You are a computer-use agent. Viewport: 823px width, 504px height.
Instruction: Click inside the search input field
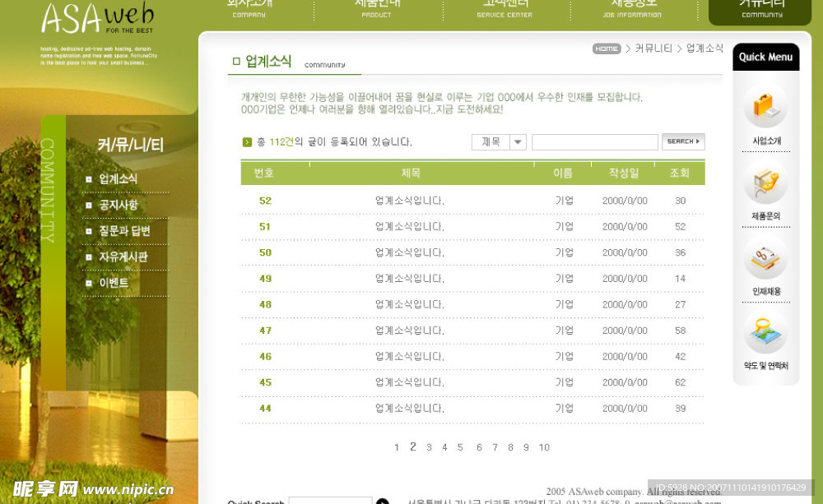tap(597, 141)
